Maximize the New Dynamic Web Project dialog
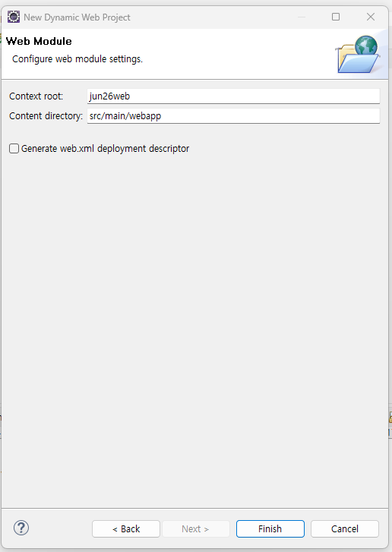This screenshot has height=552, width=392. [x=336, y=17]
